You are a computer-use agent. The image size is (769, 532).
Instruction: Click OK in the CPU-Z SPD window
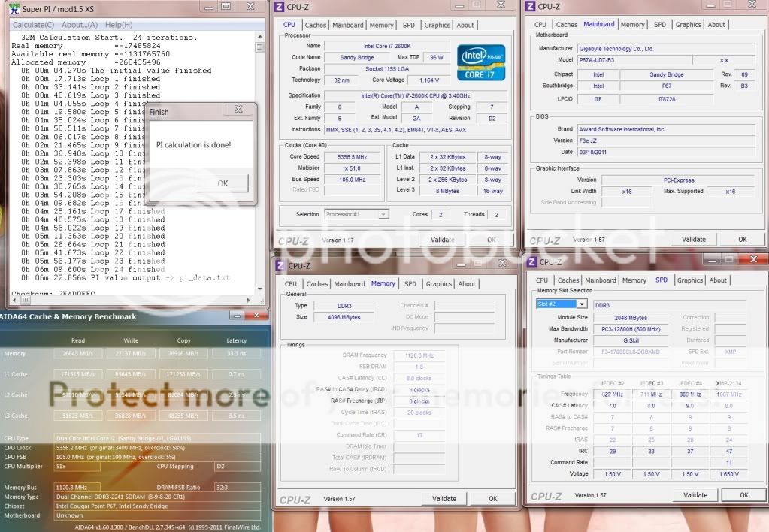click(x=744, y=495)
